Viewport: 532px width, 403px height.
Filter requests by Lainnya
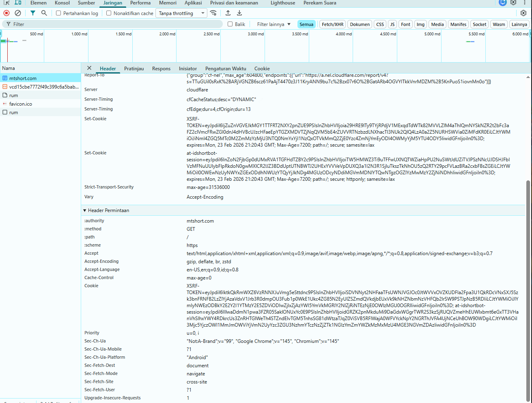tap(519, 24)
